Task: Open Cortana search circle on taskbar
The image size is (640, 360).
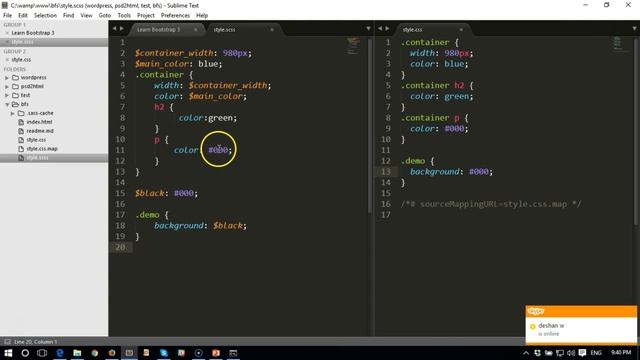Action: coord(25,353)
